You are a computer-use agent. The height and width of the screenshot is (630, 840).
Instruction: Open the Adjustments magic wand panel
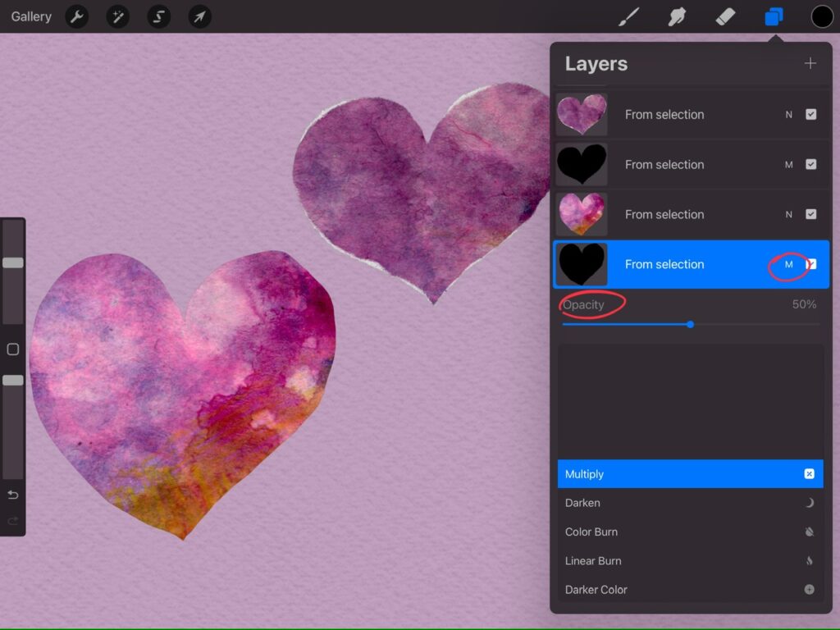point(117,16)
